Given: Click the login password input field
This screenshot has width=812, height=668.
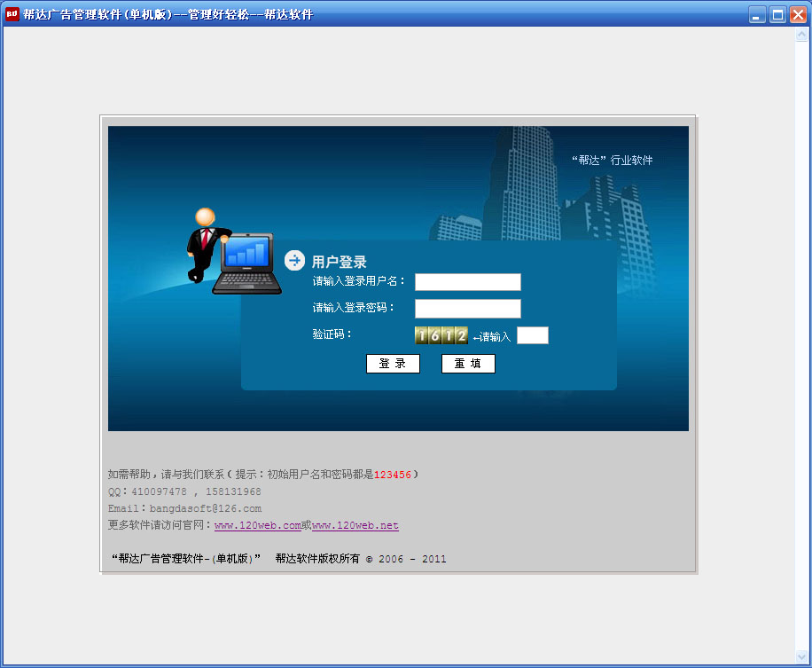Looking at the screenshot, I should coord(468,309).
